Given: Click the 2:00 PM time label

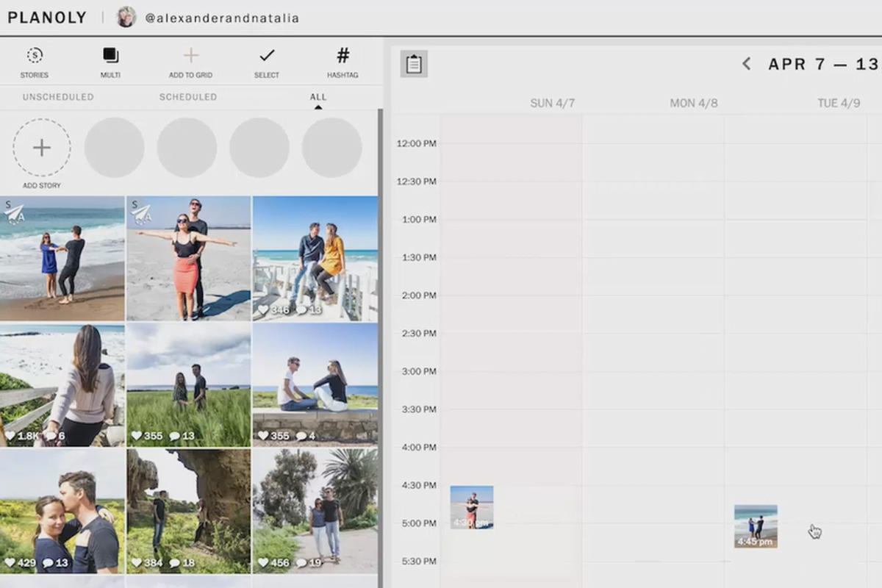Looking at the screenshot, I should coord(419,295).
